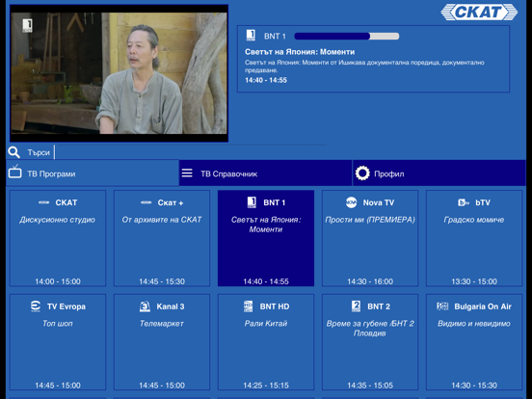Click the СКАТ logo at top right
Viewport: 532px width, 399px height.
[x=479, y=13]
